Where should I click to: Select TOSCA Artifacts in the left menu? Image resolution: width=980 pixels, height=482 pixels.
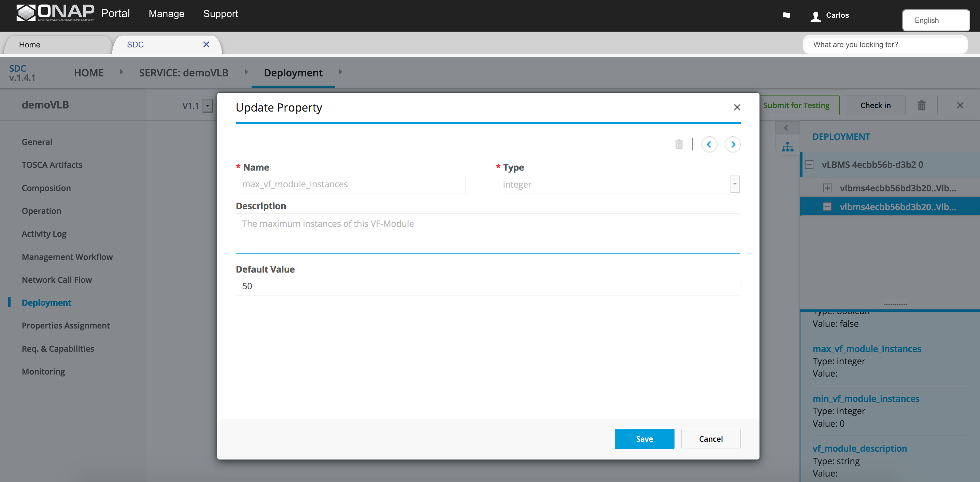52,165
